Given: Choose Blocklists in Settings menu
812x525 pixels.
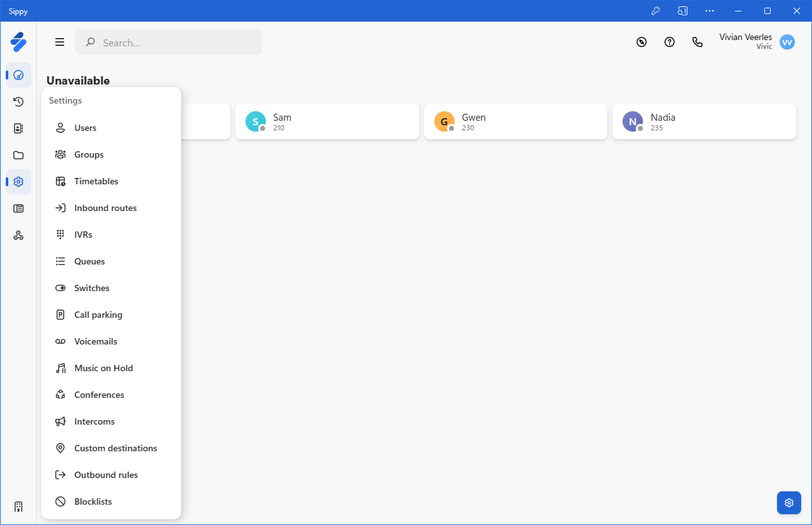Looking at the screenshot, I should point(93,501).
